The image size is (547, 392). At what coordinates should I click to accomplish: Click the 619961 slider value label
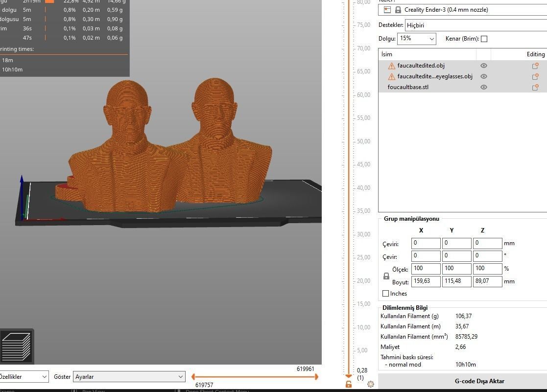[x=305, y=369]
